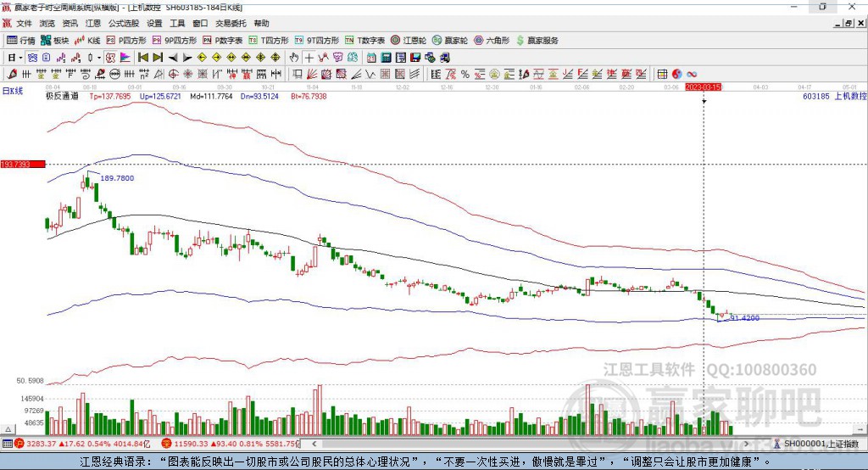The width and height of the screenshot is (868, 470).
Task: Click the 189.7800 high price label
Action: (x=117, y=178)
